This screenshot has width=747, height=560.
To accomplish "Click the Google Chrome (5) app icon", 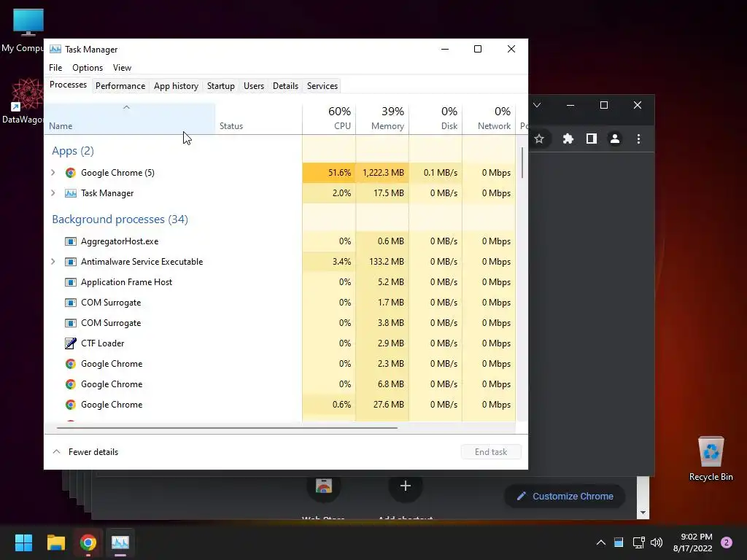I will (71, 172).
